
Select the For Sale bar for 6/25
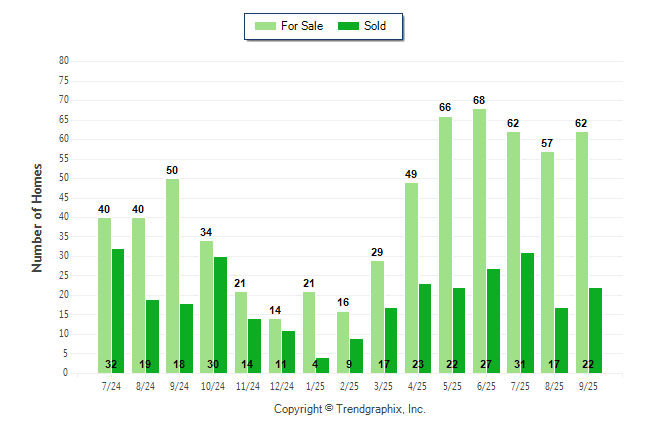[x=480, y=240]
